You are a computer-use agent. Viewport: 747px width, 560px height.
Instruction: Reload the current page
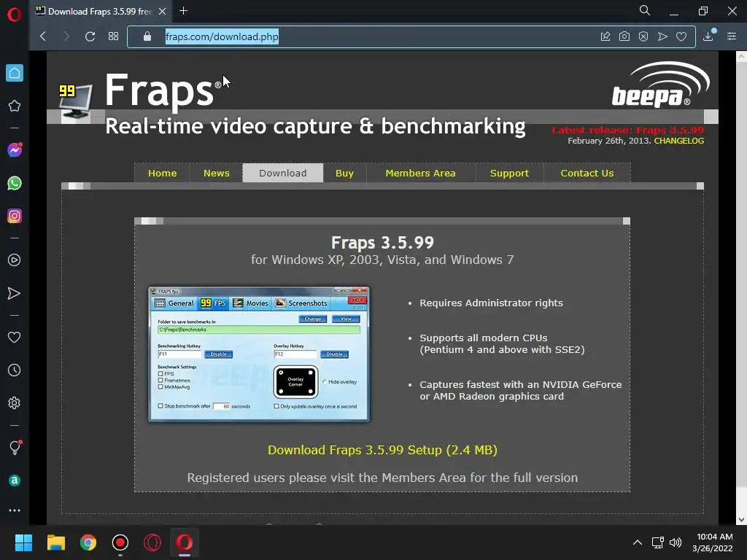click(x=90, y=36)
